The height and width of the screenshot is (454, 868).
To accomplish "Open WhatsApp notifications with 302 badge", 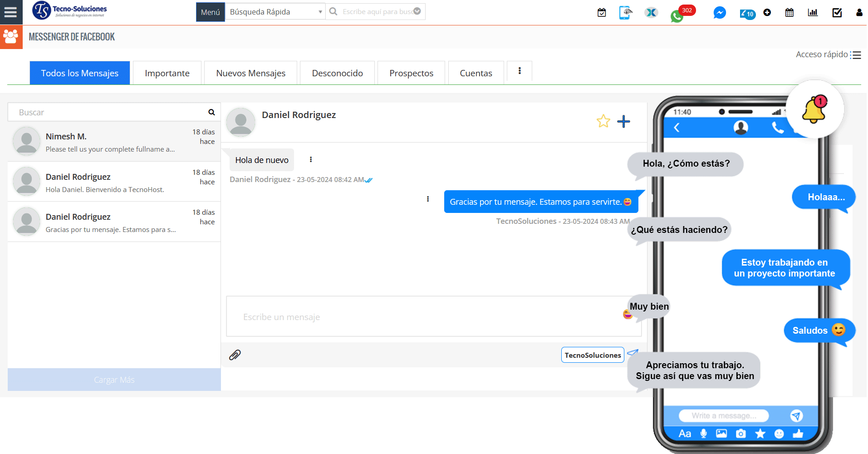I will coord(677,15).
